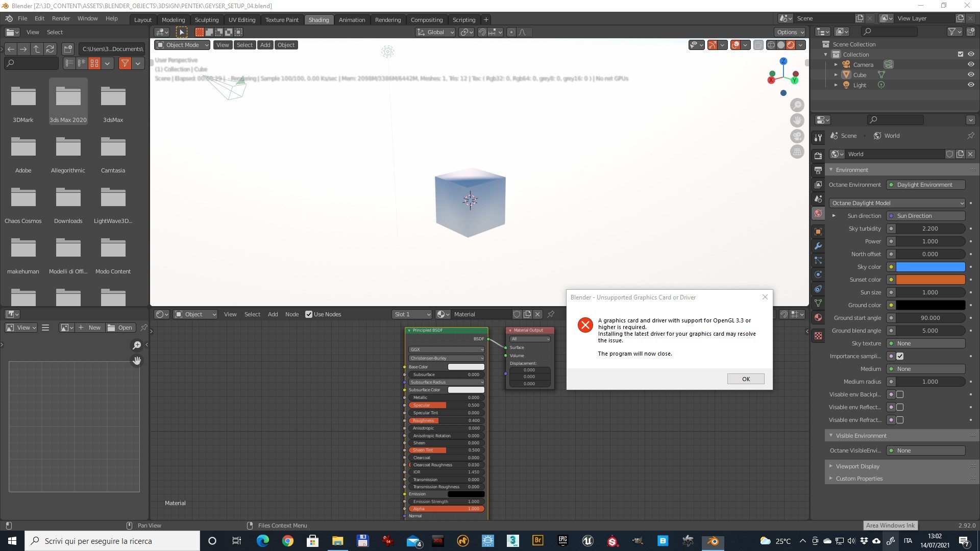The width and height of the screenshot is (980, 551).
Task: Click the blue Sky color swatch
Action: pos(930,267)
